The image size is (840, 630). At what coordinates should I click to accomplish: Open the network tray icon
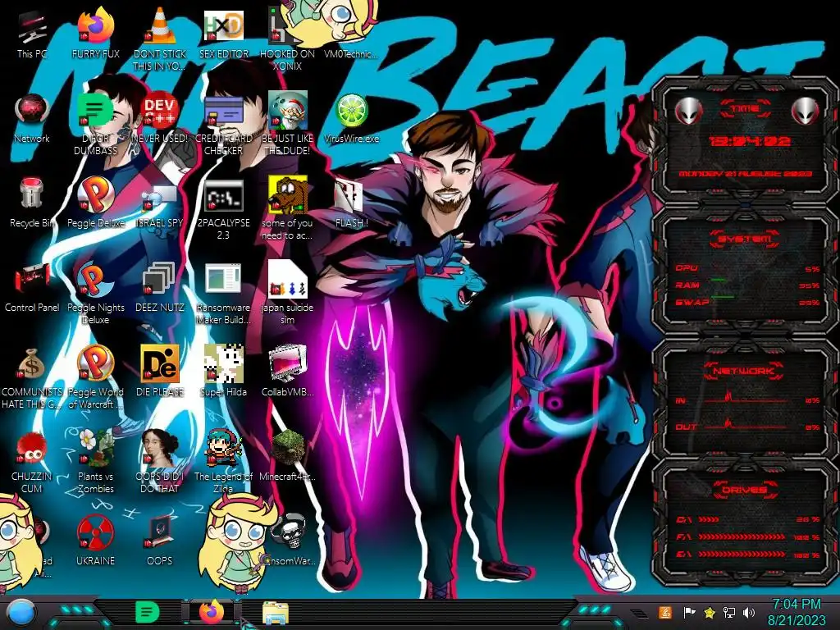(x=729, y=612)
